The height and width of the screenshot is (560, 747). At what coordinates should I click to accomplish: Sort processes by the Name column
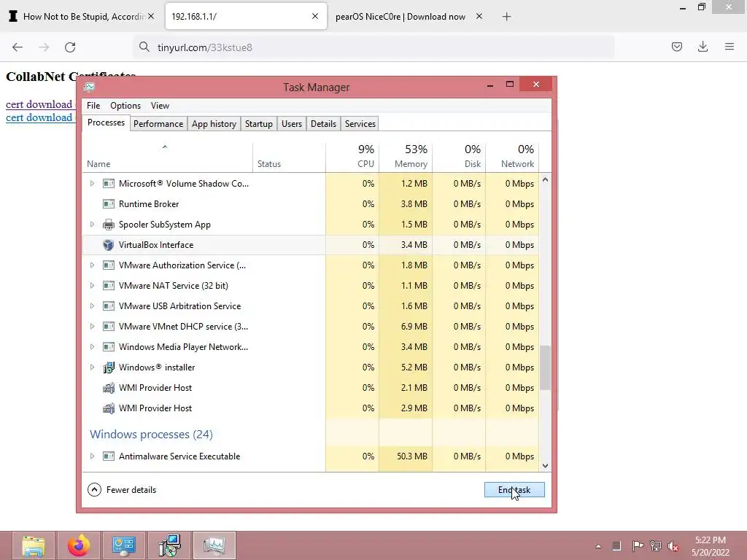(167, 157)
